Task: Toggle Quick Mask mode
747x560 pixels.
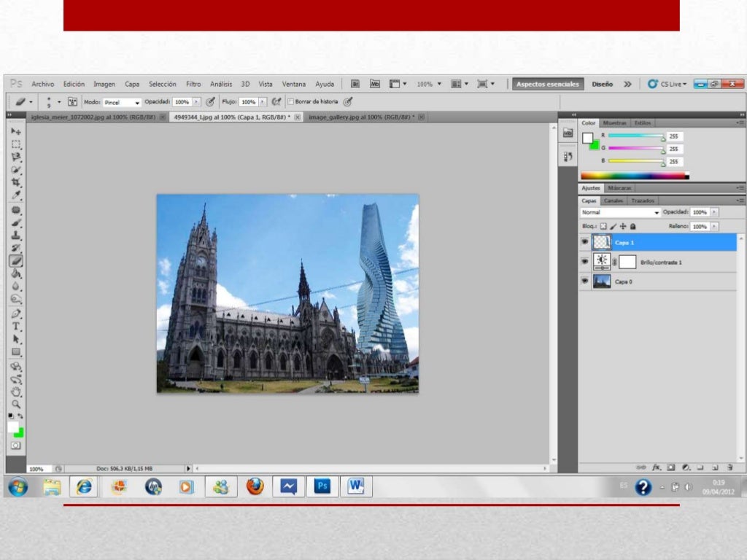Action: point(16,446)
